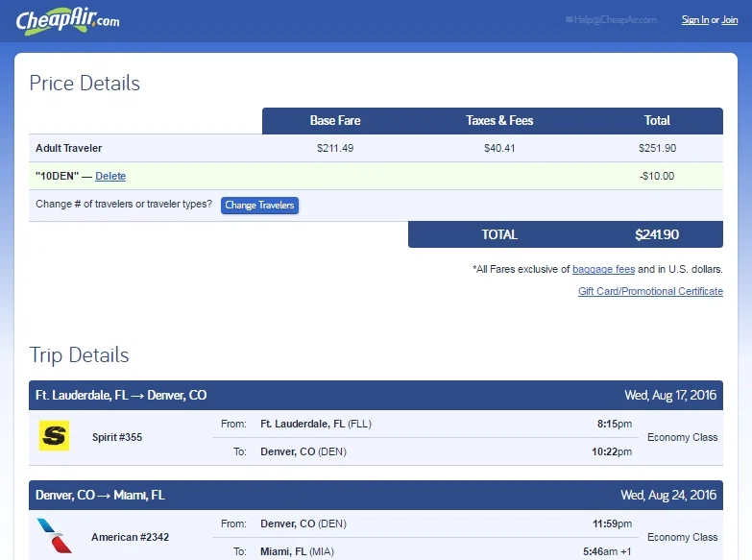Click the Taxes & Fees column header
752x560 pixels.
coord(499,120)
